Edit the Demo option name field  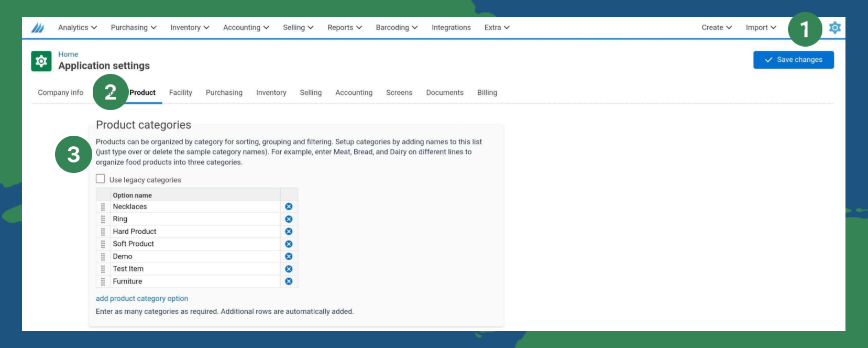click(x=195, y=256)
